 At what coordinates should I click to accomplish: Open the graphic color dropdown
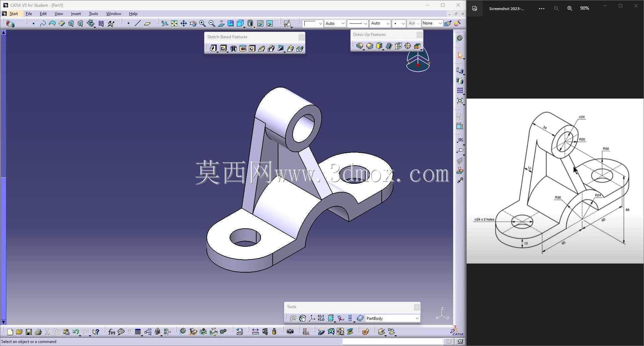313,23
